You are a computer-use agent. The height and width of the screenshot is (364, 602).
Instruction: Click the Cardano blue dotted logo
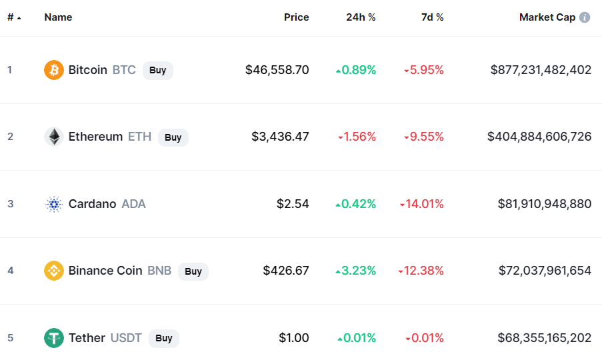coord(54,204)
